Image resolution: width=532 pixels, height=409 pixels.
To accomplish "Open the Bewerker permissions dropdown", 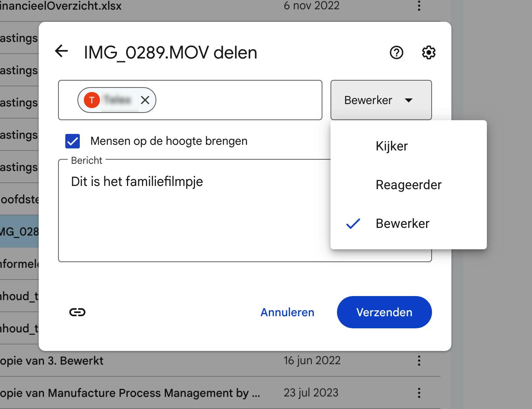I will 380,100.
